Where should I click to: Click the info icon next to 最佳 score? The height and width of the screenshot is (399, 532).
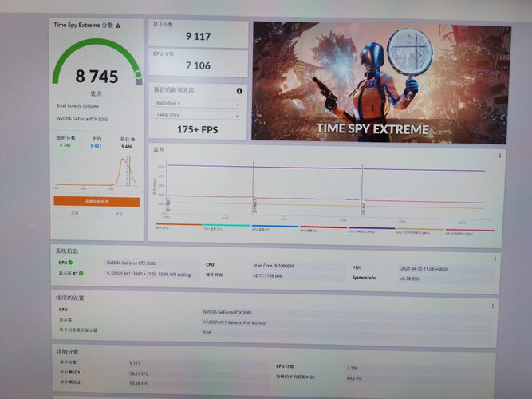(x=133, y=139)
